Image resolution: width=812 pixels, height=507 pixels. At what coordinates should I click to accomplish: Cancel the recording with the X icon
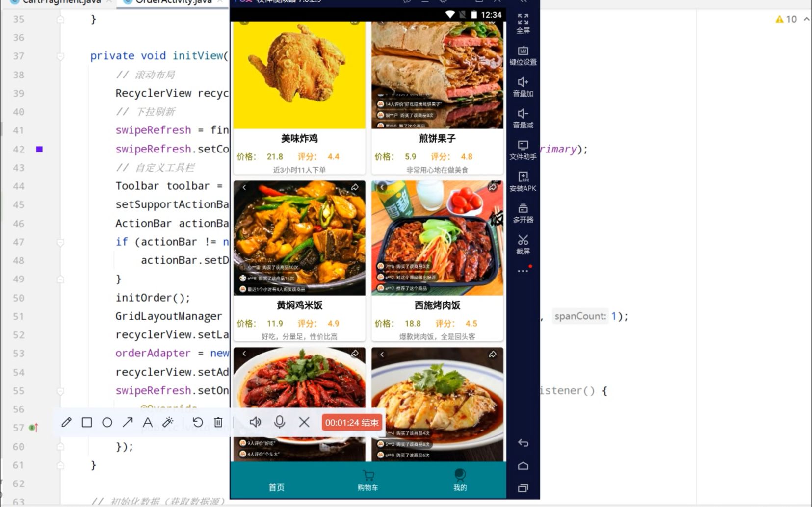304,422
